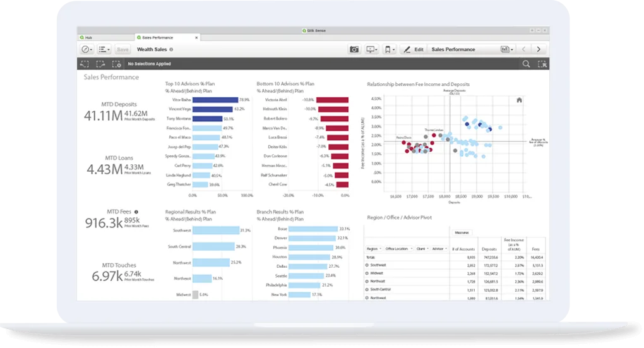The width and height of the screenshot is (644, 348).
Task: Open the Region dimension dropdown
Action: point(374,249)
